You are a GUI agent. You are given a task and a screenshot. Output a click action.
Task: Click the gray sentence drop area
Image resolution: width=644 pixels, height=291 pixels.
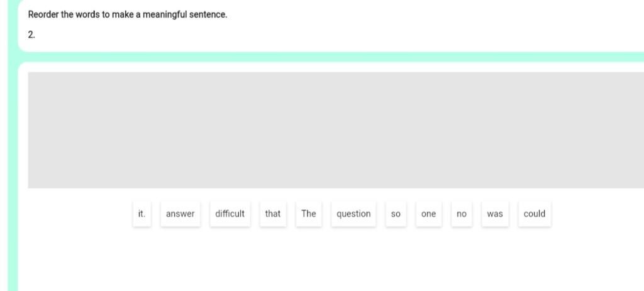pos(333,130)
